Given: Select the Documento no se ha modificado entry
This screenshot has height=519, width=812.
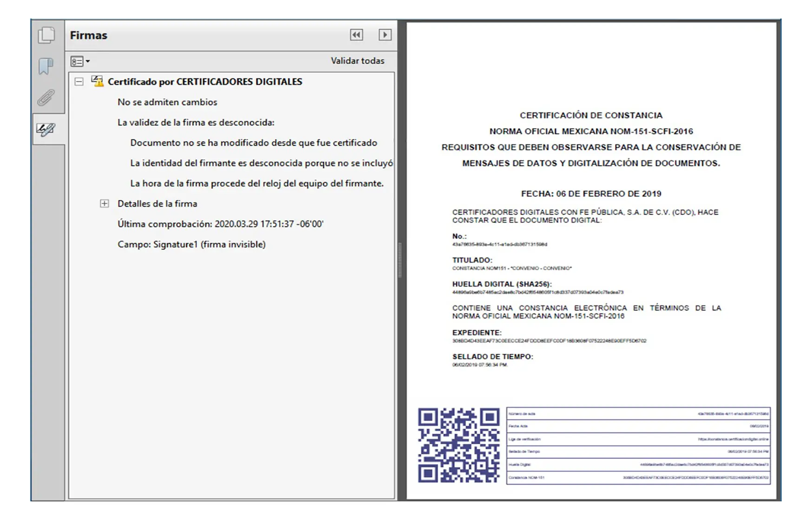Looking at the screenshot, I should (254, 143).
